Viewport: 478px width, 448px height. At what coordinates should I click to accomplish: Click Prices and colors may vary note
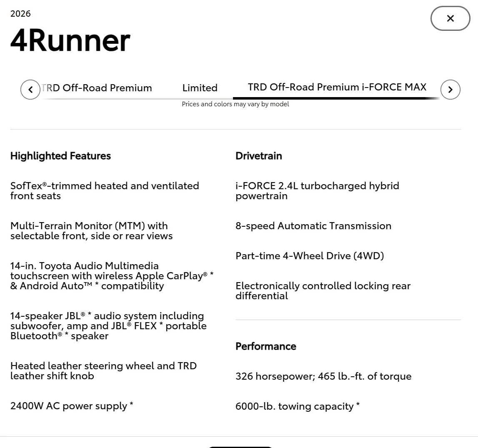pyautogui.click(x=235, y=104)
